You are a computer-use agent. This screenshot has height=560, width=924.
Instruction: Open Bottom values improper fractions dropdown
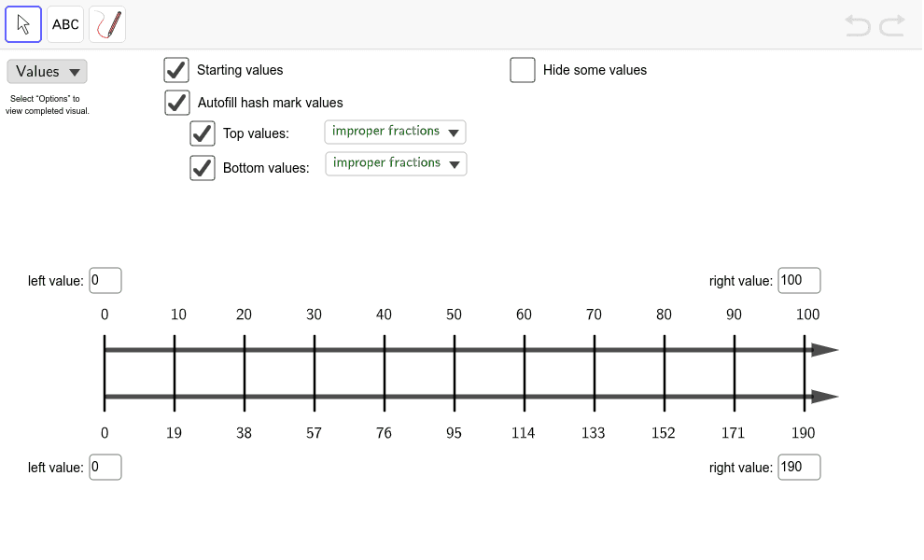(396, 164)
